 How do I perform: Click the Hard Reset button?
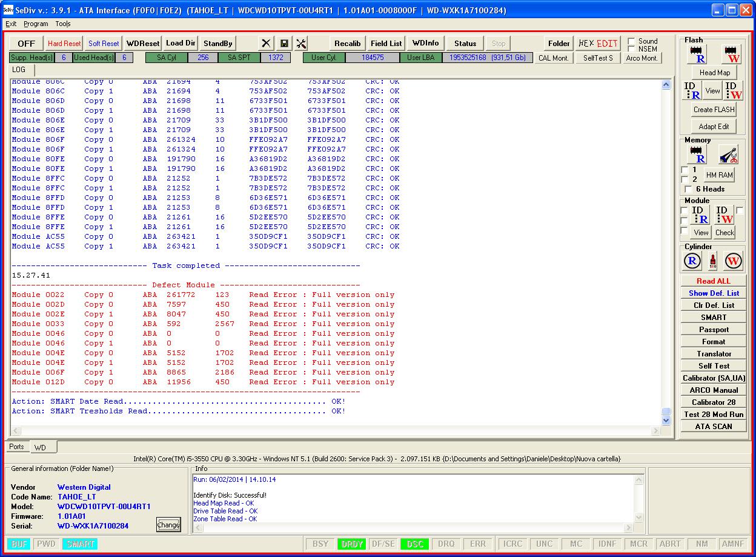click(64, 44)
